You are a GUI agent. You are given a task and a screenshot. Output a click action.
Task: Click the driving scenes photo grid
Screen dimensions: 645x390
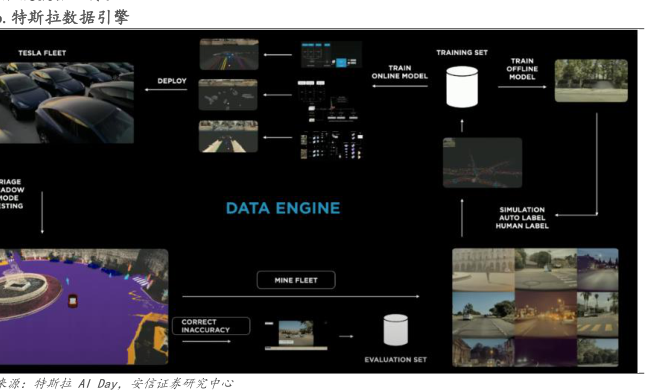click(x=535, y=307)
